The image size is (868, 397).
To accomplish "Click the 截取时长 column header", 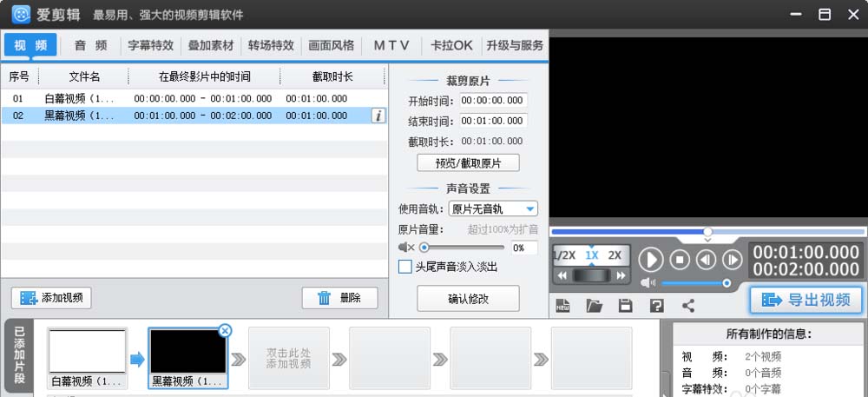I will pos(332,76).
